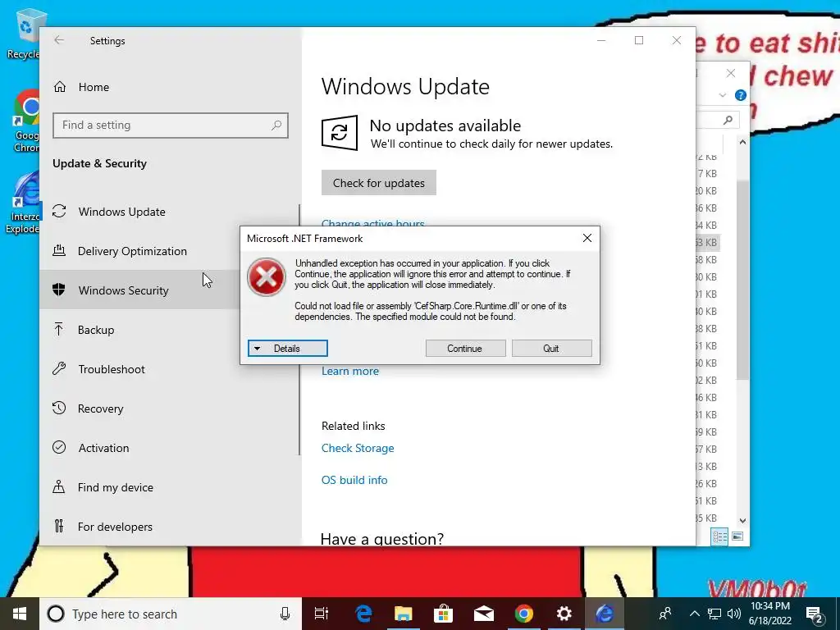Click Continue in the .NET Framework dialog
Screen dimensions: 840x630
pyautogui.click(x=466, y=348)
